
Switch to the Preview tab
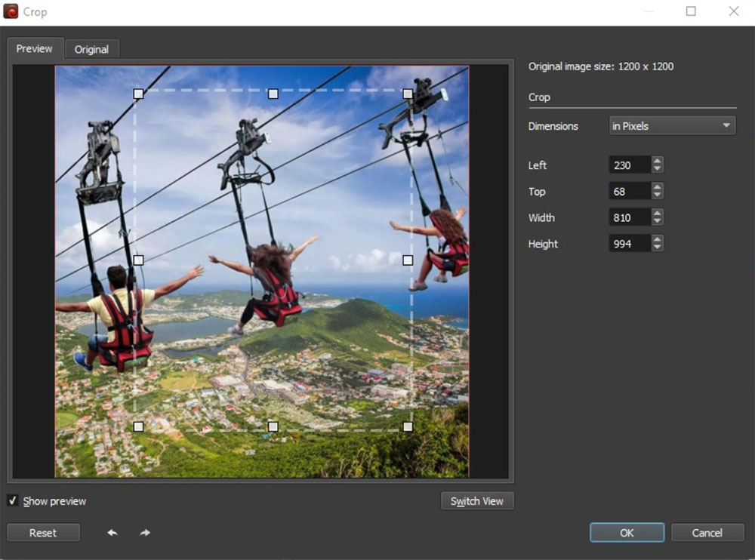pos(34,48)
